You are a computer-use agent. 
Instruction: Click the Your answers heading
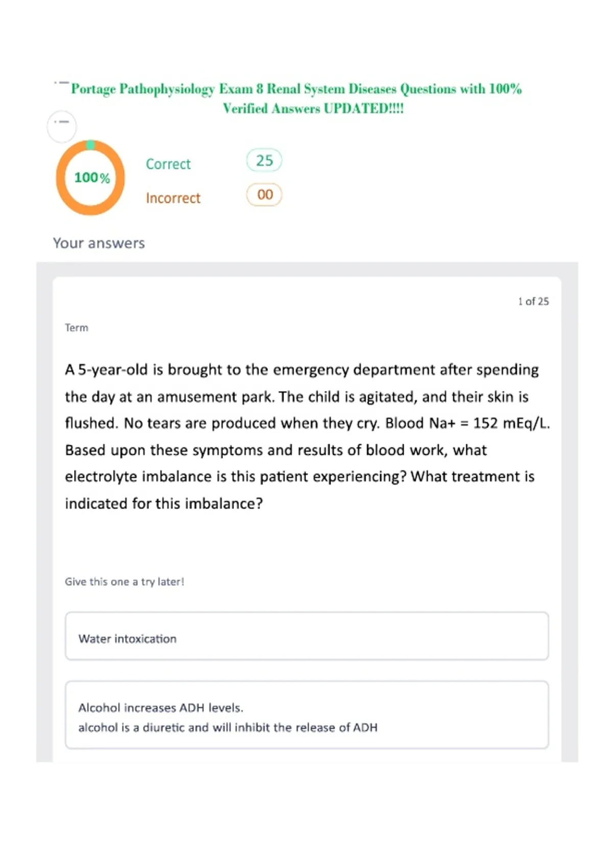99,243
